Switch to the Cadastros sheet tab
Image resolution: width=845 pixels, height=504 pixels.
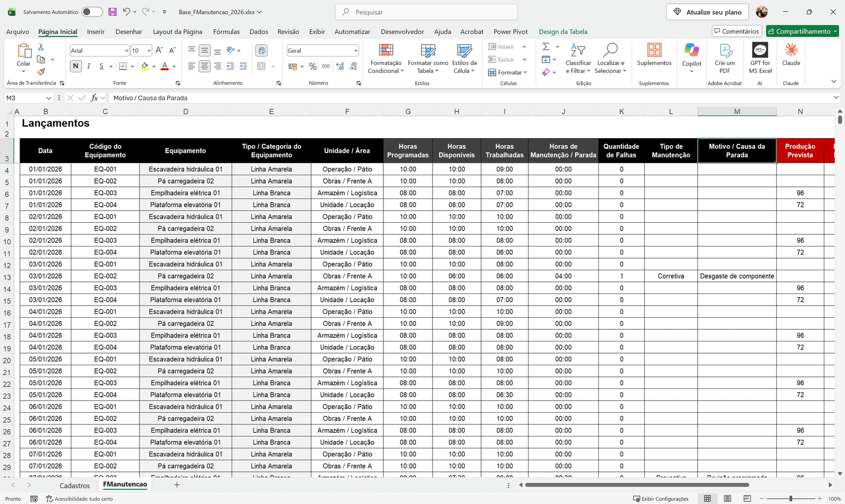click(x=74, y=486)
